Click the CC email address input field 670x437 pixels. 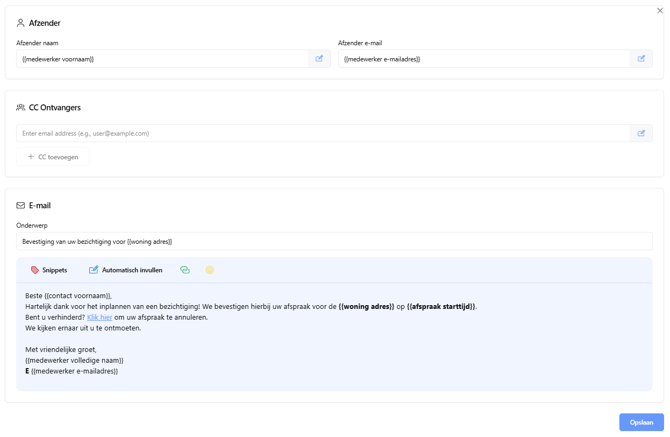click(x=322, y=133)
